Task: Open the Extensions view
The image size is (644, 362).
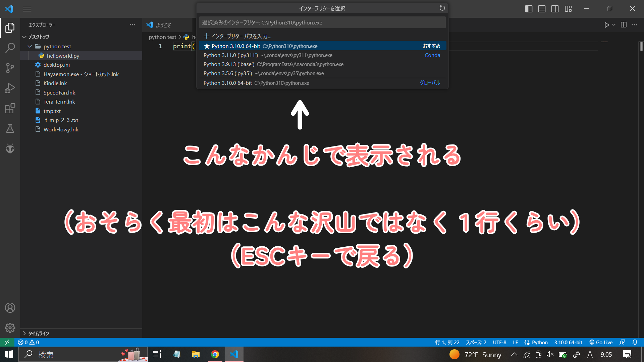Action: [x=10, y=108]
